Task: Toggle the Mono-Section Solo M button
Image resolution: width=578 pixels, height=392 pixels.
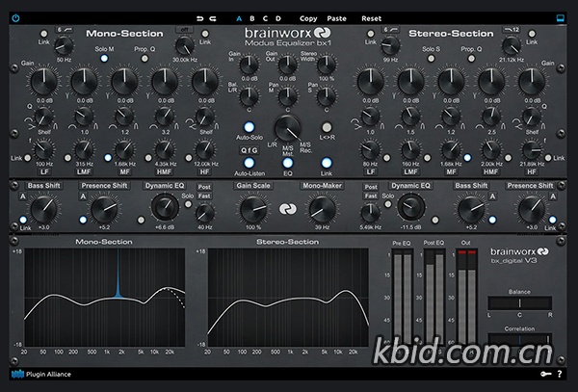Action: click(x=104, y=59)
